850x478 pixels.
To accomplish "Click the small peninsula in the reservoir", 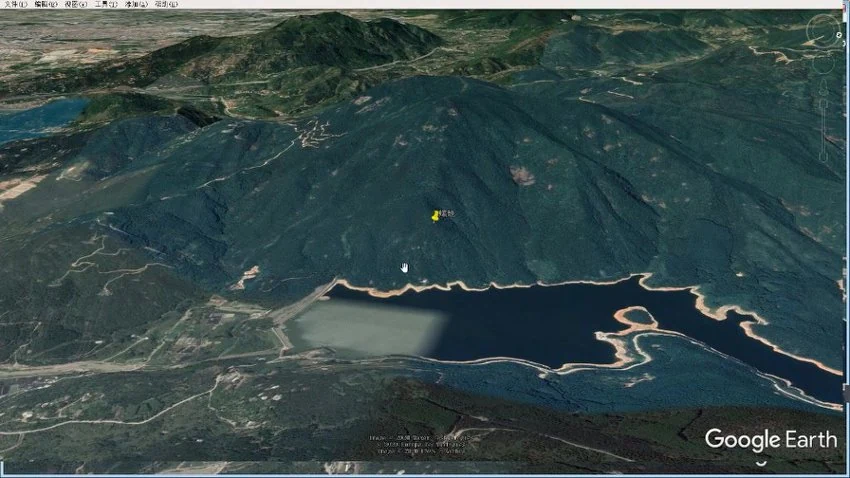I will (636, 320).
